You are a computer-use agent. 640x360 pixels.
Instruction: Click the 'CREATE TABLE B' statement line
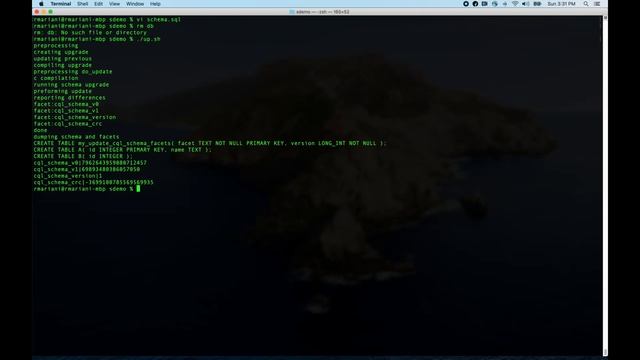pyautogui.click(x=83, y=156)
